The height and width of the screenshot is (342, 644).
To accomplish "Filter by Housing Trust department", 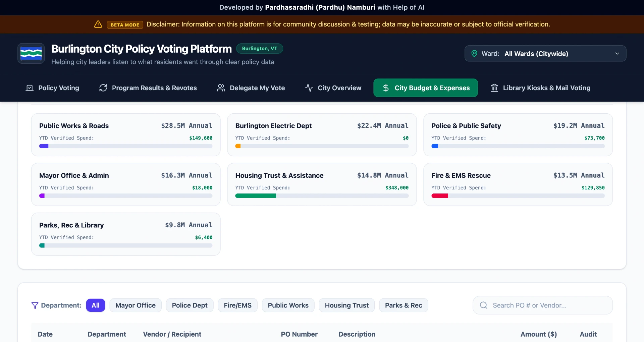I will point(347,305).
